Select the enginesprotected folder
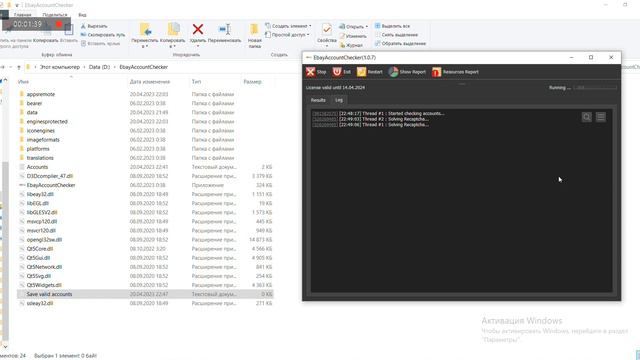Viewport: 640px width, 360px height. [47, 122]
